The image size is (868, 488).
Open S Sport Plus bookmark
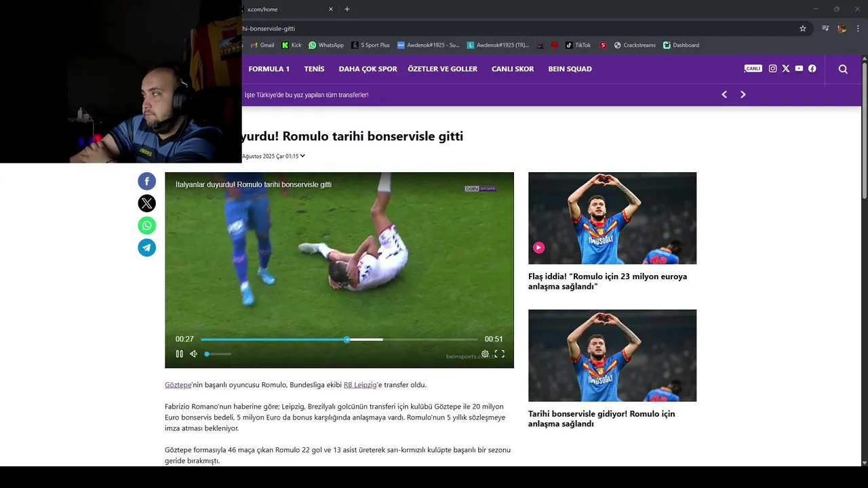point(371,45)
